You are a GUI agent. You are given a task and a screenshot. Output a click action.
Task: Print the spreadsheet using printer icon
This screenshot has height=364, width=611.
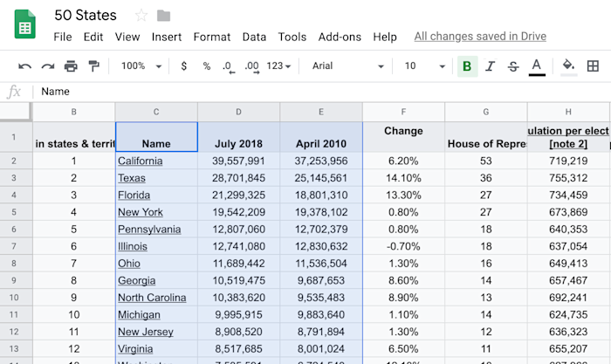coord(71,66)
